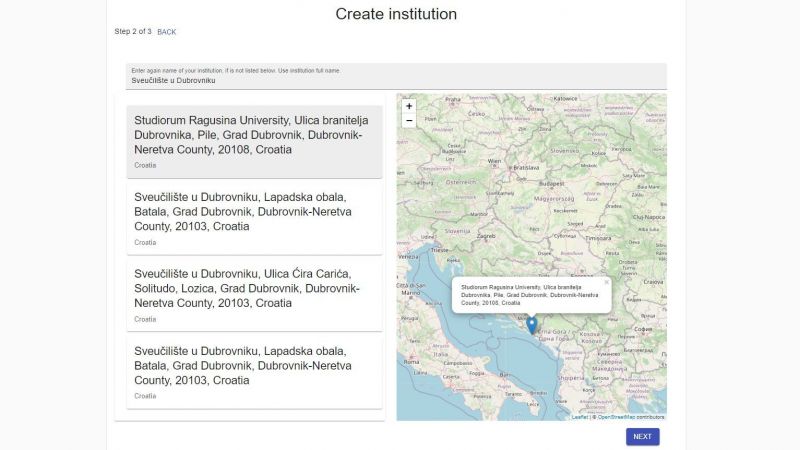Click the blue map marker pin
800x450 pixels.
pos(532,324)
